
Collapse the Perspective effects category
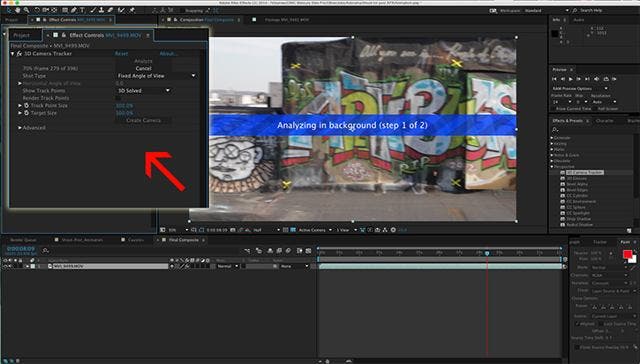(552, 166)
